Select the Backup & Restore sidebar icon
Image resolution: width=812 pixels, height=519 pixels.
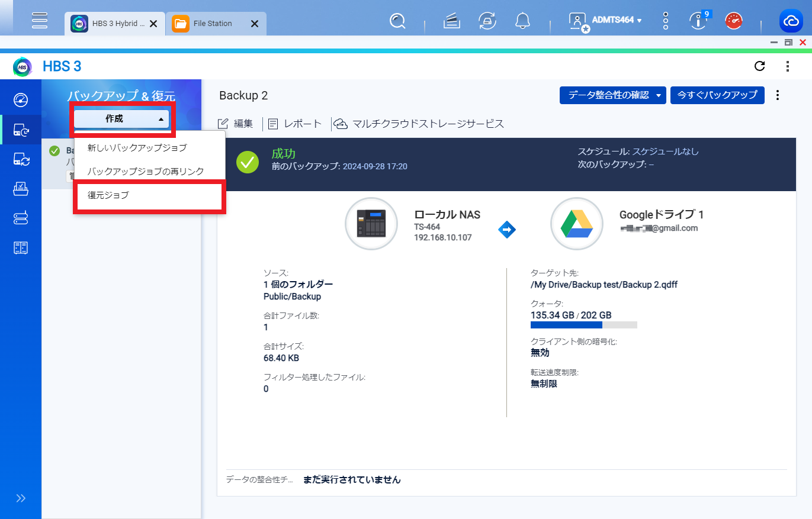[x=21, y=130]
